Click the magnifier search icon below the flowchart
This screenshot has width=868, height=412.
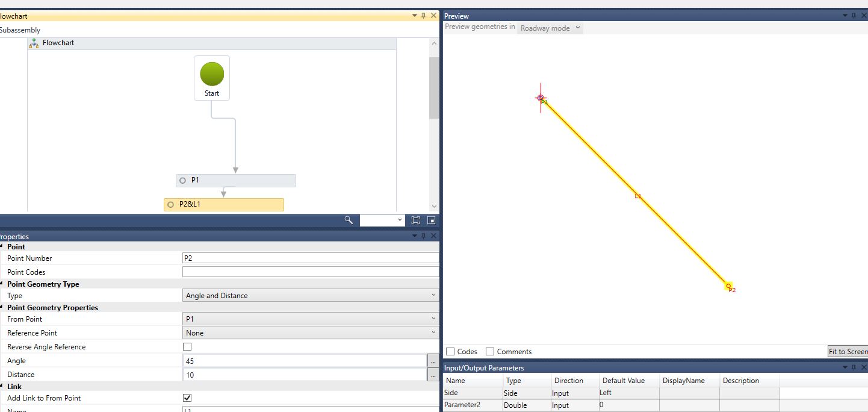point(348,220)
